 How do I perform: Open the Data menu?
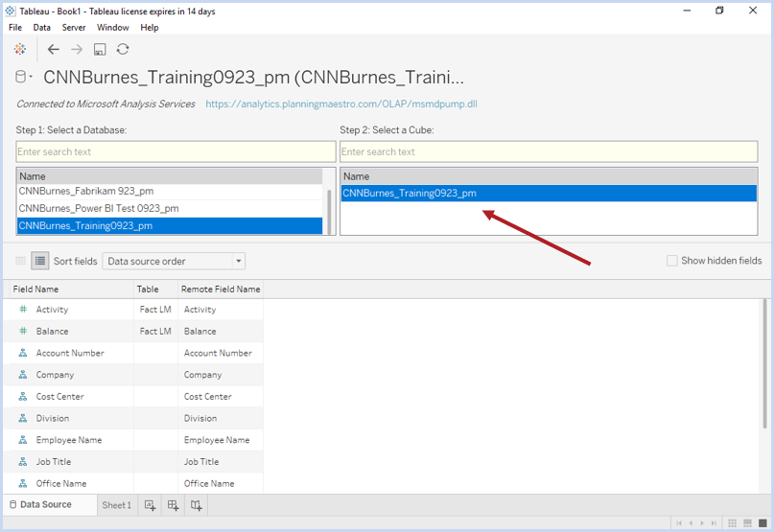point(42,28)
